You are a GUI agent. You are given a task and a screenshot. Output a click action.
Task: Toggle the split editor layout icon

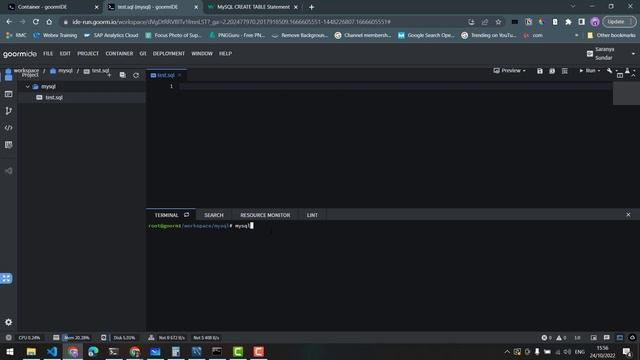620,76
